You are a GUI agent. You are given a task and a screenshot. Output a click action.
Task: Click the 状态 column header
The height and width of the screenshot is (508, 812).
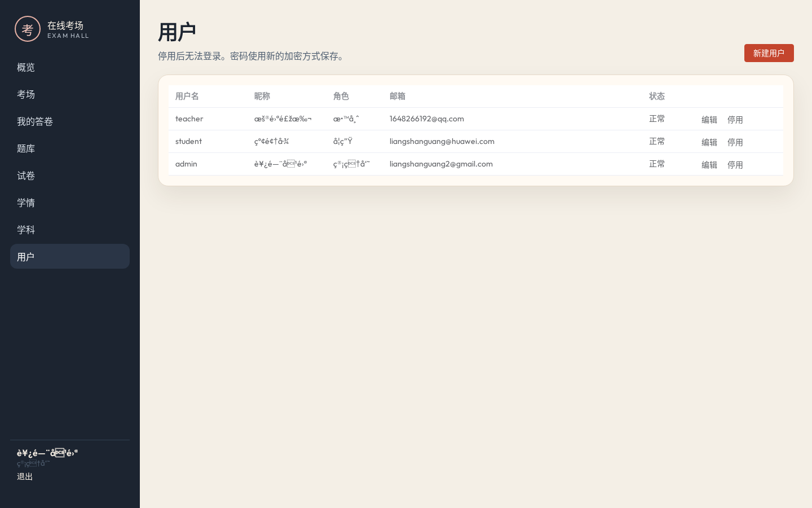[x=657, y=96]
